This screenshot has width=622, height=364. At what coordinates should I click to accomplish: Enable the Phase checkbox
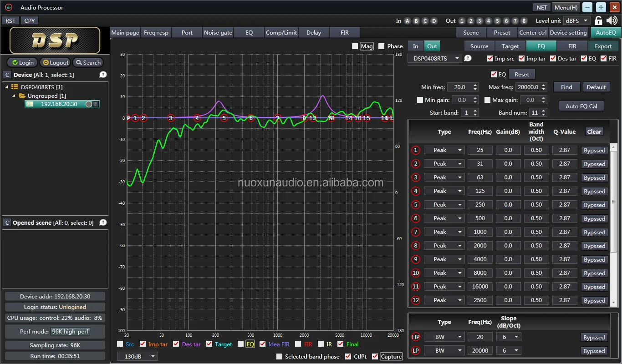click(382, 46)
